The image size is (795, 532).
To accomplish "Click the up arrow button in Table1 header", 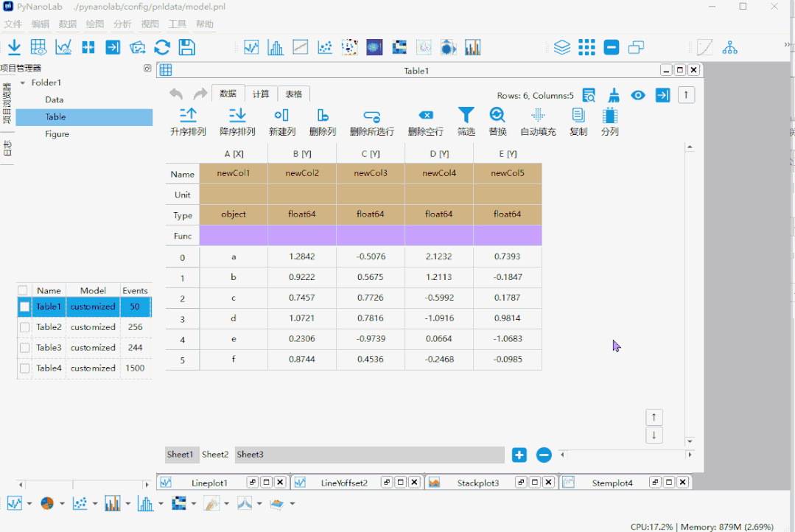I will (686, 95).
